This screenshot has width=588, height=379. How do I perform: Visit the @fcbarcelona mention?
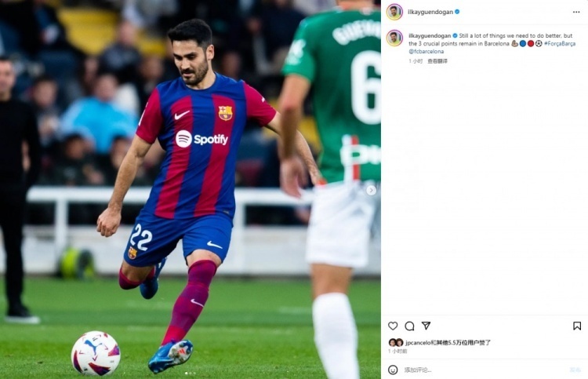coord(426,52)
